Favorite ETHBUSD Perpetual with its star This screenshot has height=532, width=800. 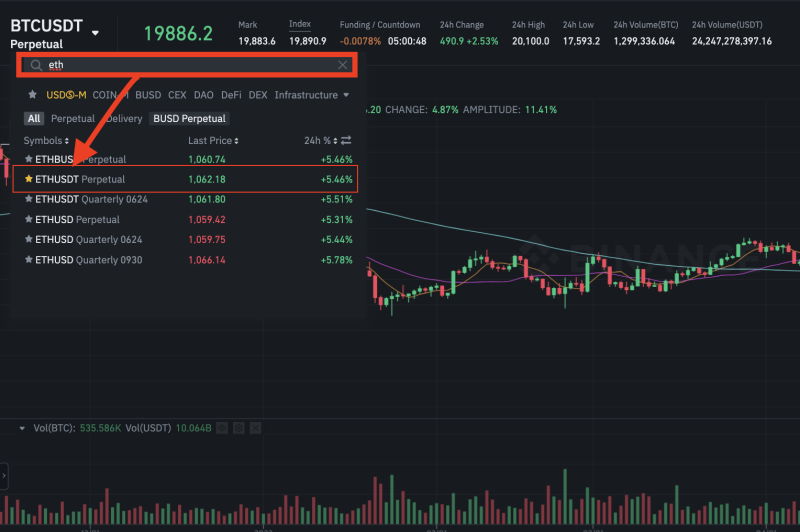click(x=29, y=159)
